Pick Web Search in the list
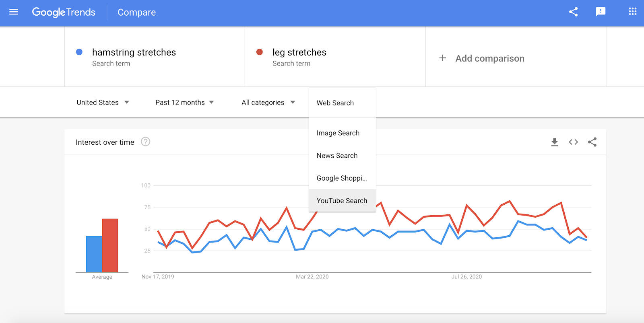 pos(335,103)
